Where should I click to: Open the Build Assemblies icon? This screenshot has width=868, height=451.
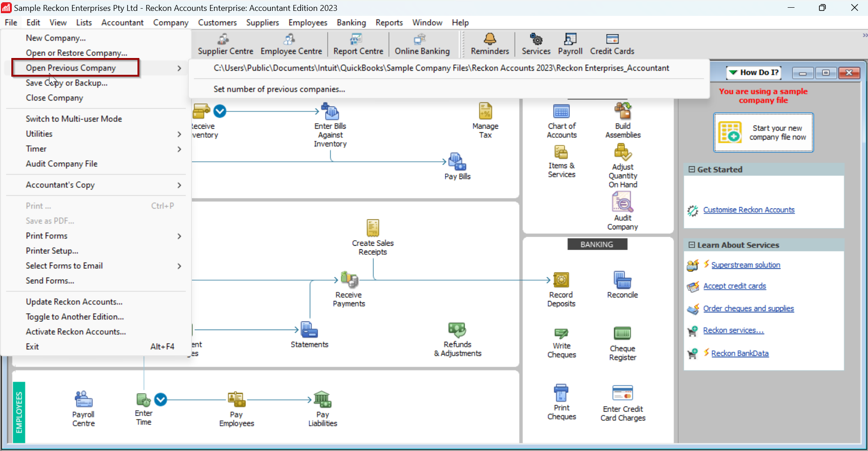623,111
